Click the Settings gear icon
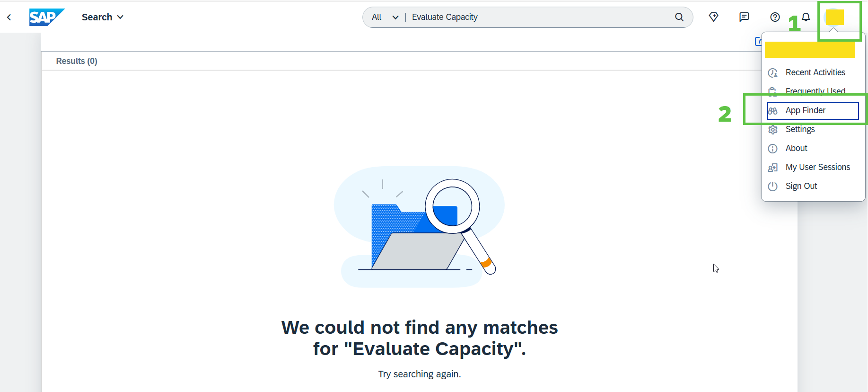Screen dimensions: 868x392 pyautogui.click(x=773, y=129)
